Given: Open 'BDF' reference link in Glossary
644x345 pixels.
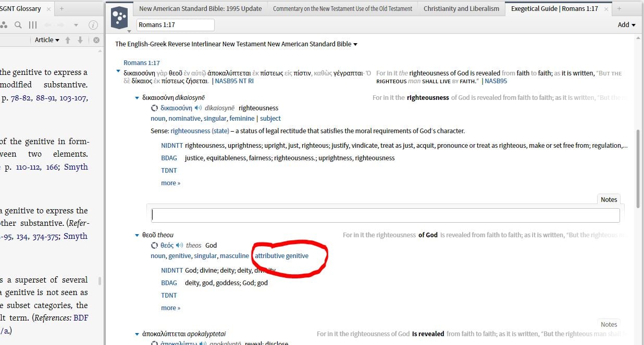Looking at the screenshot, I should (x=81, y=318).
